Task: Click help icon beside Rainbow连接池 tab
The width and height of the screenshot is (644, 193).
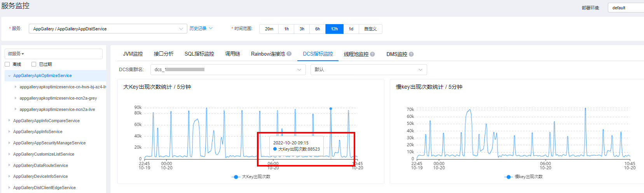Action: (x=289, y=54)
